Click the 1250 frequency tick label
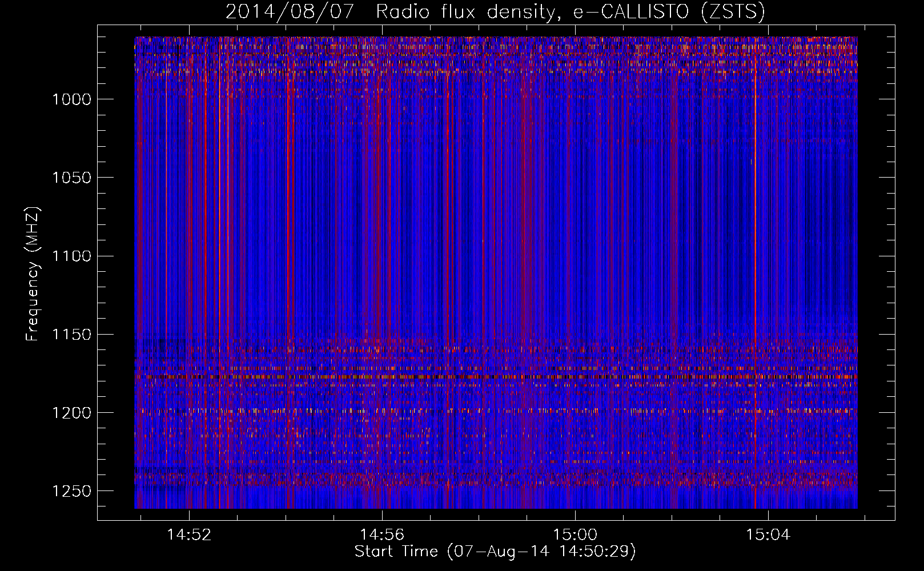 (x=71, y=491)
